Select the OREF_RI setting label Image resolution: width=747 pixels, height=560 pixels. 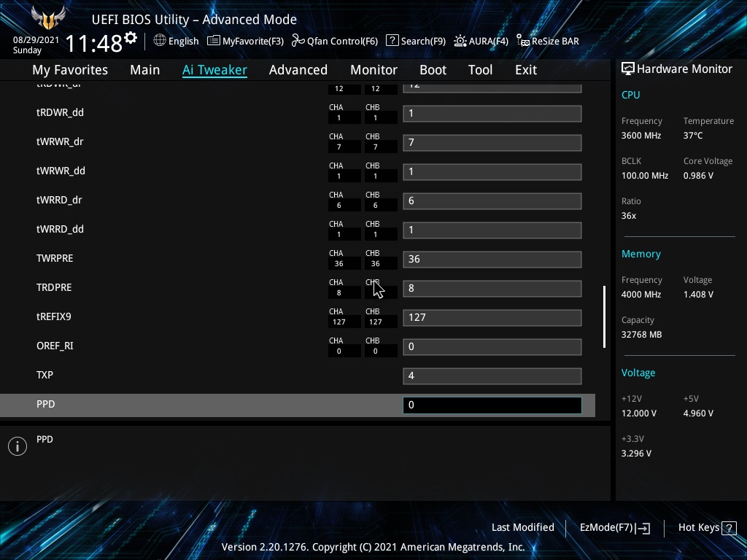coord(55,346)
